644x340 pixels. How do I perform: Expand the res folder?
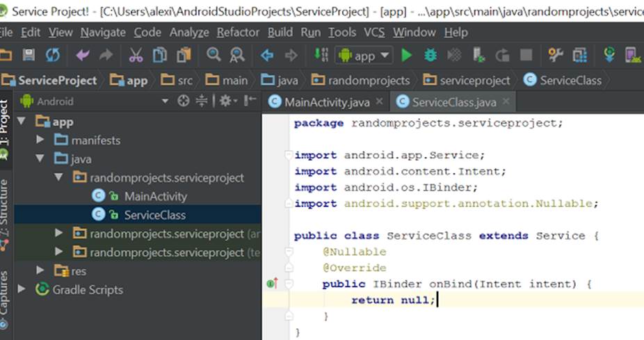(x=40, y=270)
